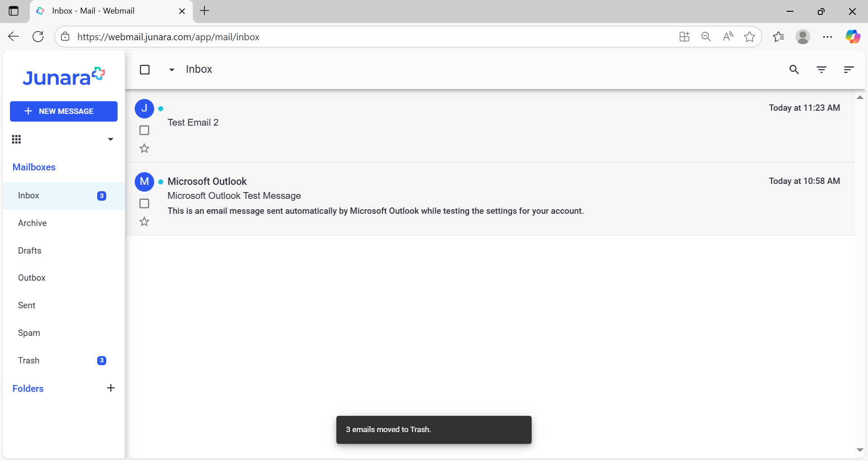Compose with NEW MESSAGE button

pos(64,111)
